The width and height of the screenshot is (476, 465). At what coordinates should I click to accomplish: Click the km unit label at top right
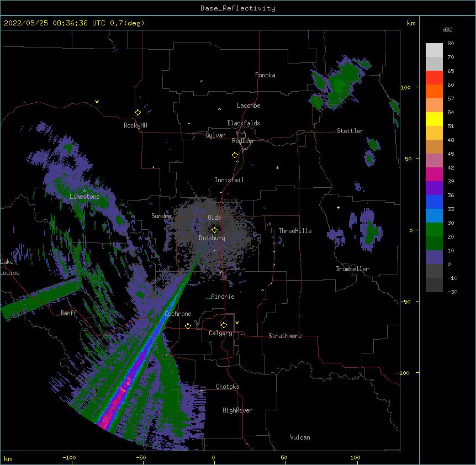pos(411,23)
